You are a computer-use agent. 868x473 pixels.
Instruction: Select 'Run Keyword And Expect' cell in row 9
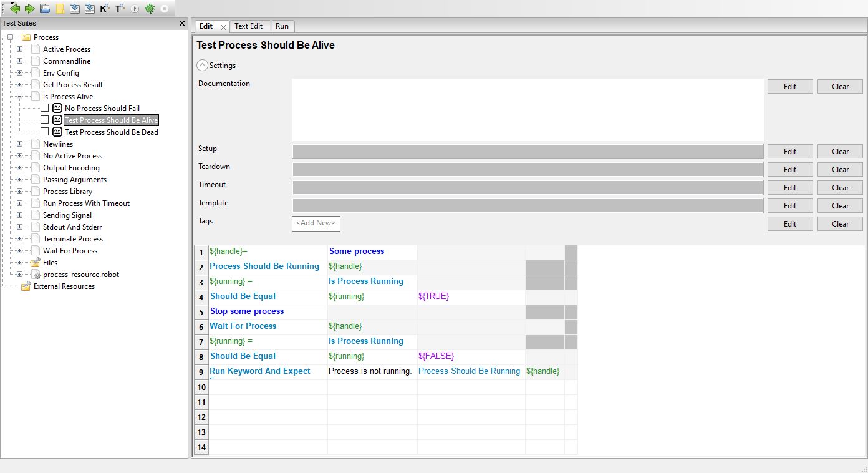point(268,371)
